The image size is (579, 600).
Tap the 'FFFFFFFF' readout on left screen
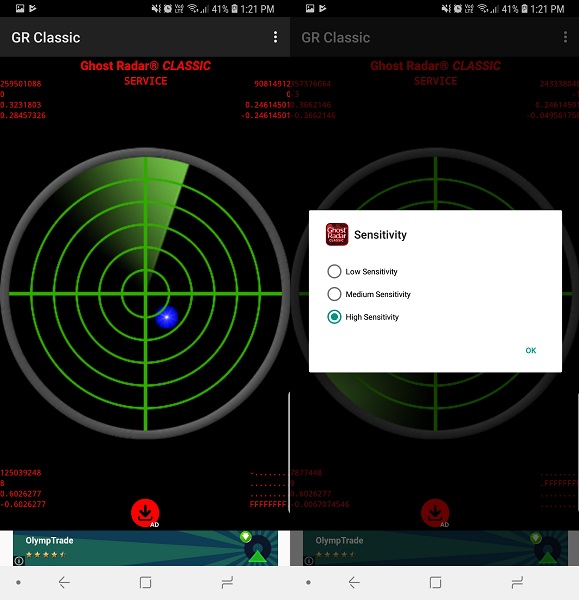268,504
